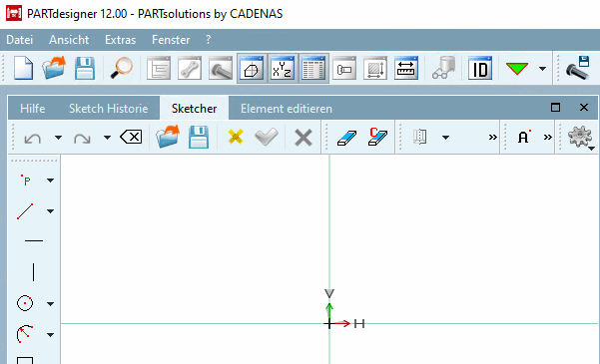Click the redo arrow in Sketcher
Screen dimensions: 600x364
82,138
